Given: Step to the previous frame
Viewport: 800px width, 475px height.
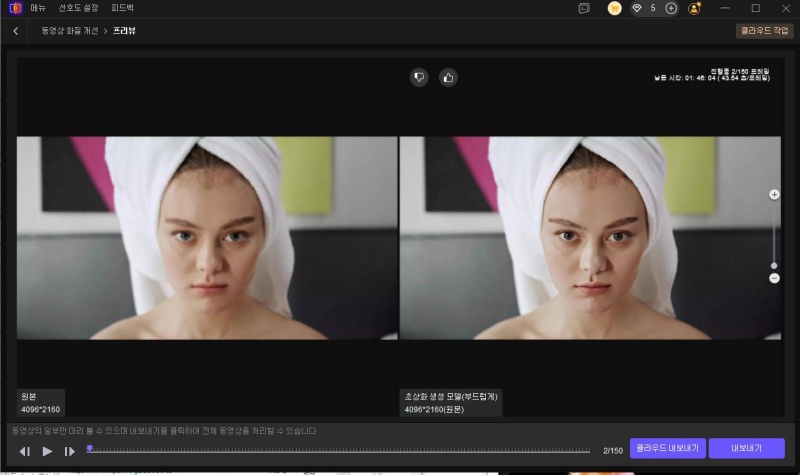Looking at the screenshot, I should point(25,451).
